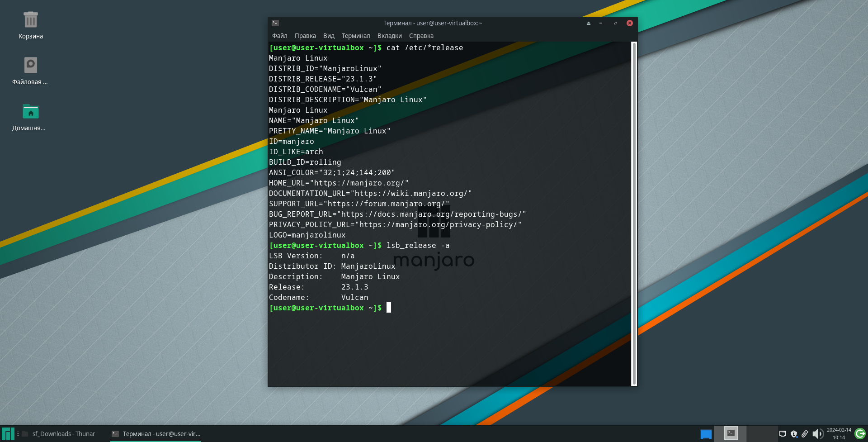This screenshot has height=442, width=868.
Task: Click the ANSI_COLOR line
Action: pos(332,173)
